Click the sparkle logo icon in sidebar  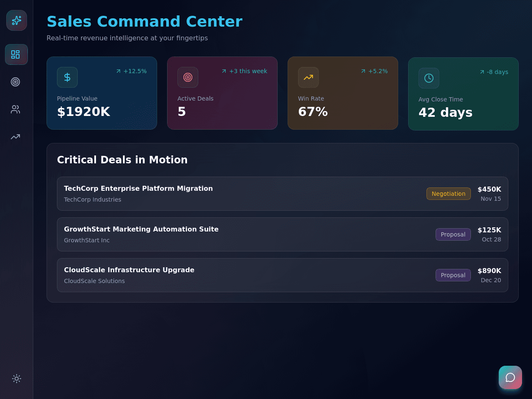click(x=17, y=20)
